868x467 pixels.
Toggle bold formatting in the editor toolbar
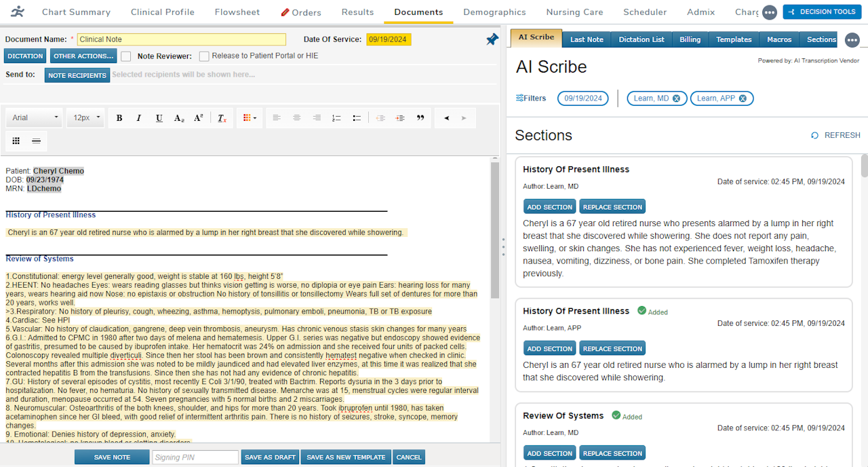click(119, 117)
